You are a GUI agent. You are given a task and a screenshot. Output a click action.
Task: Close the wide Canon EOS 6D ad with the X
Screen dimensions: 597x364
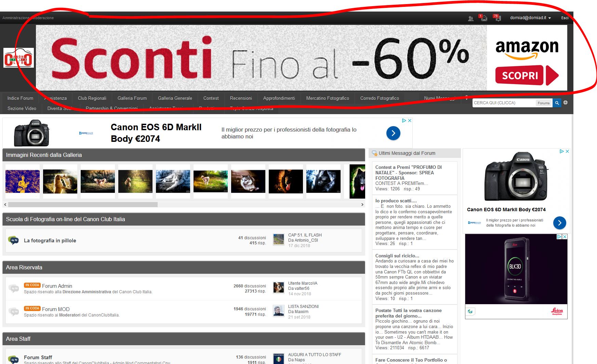410,121
